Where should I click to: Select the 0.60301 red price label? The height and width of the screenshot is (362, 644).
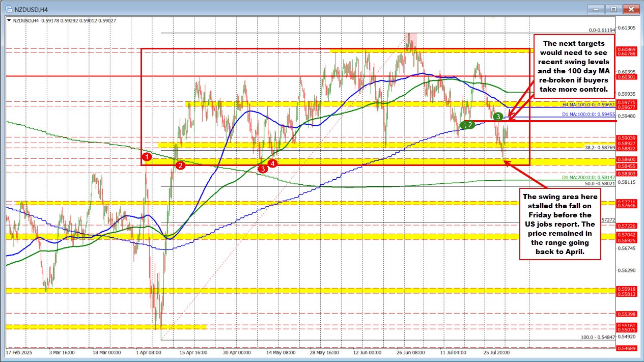626,77
